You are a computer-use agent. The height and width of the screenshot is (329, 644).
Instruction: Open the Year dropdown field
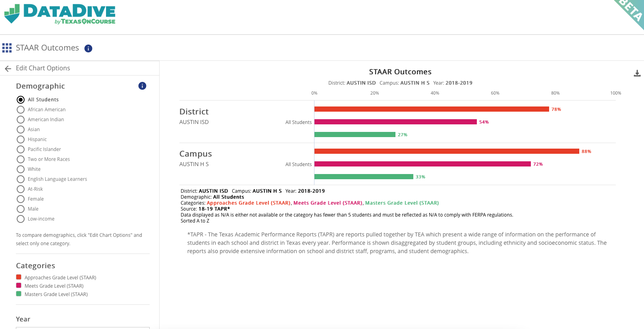pyautogui.click(x=83, y=328)
